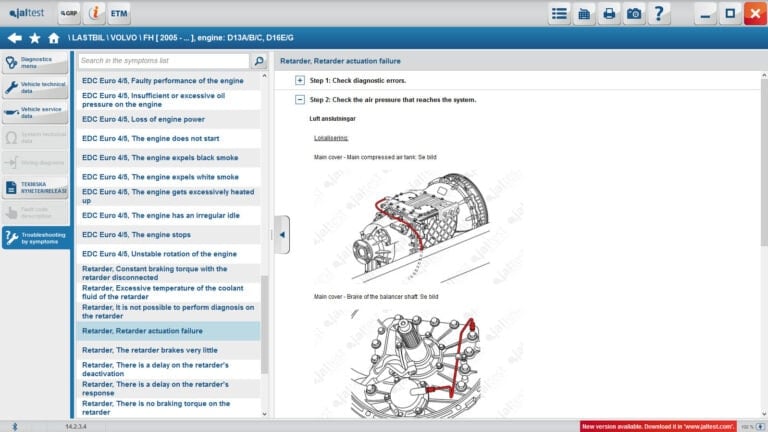Open the calculator/table icon in top bar
The image size is (768, 432).
584,13
